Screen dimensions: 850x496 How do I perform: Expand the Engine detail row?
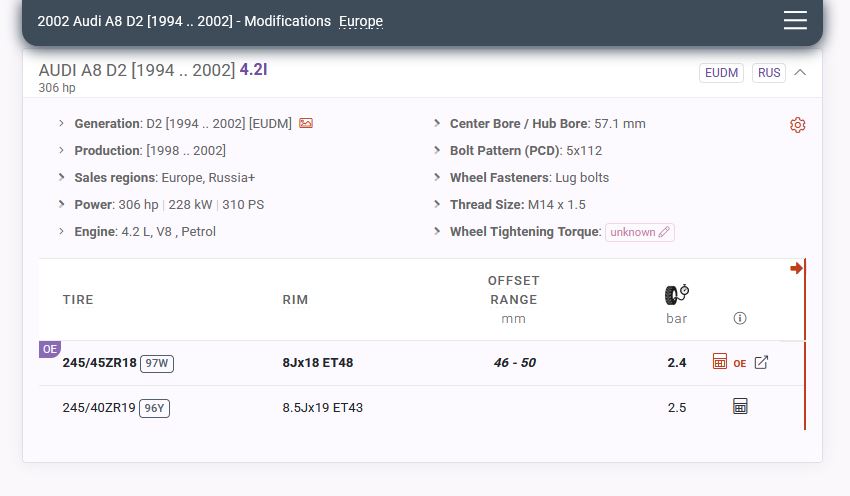(x=61, y=231)
